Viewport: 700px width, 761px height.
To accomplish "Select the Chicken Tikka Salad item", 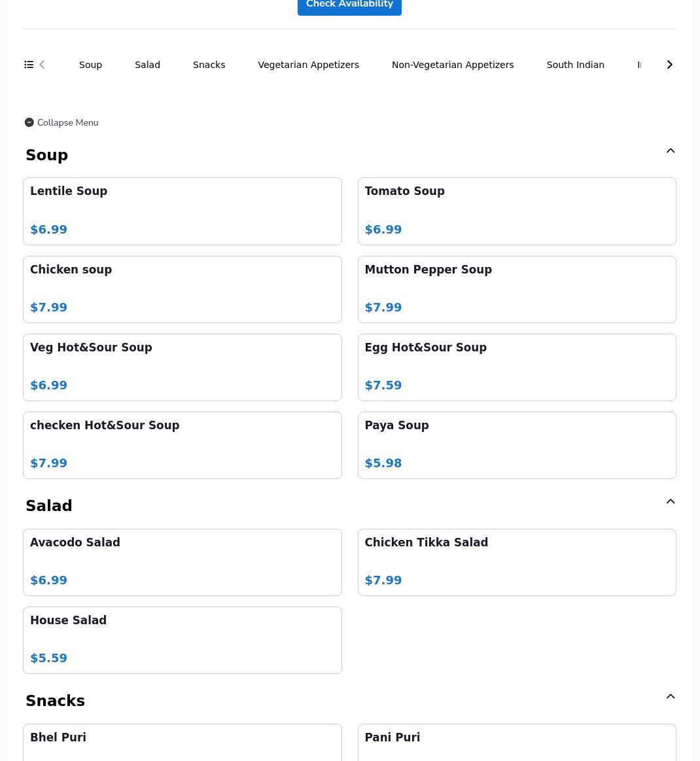I will pyautogui.click(x=517, y=563).
